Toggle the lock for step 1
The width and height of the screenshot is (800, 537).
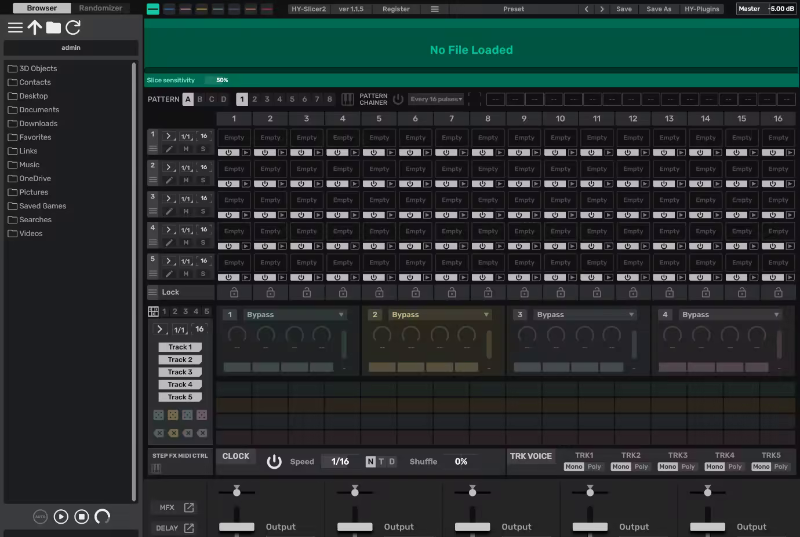234,292
